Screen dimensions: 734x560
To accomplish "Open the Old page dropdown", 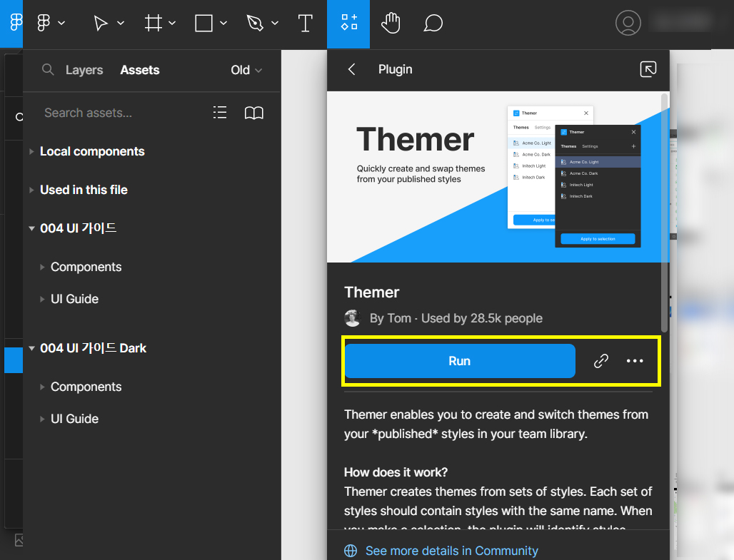I will [x=246, y=70].
